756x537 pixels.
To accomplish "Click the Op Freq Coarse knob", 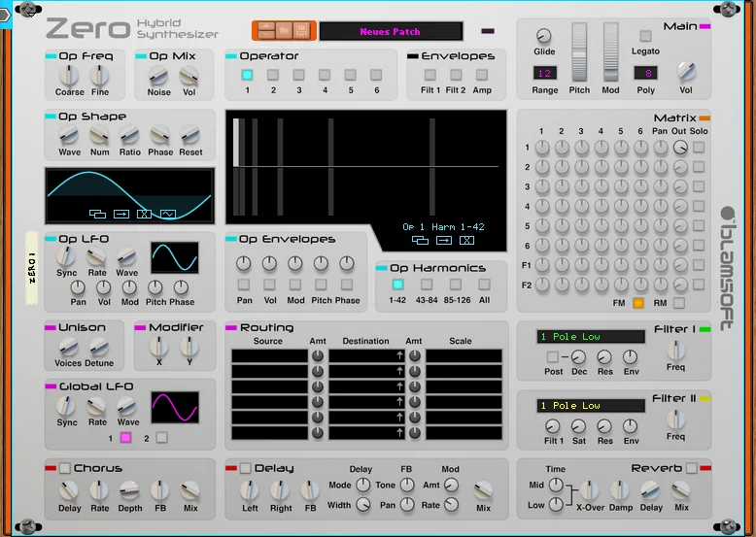I will [69, 75].
